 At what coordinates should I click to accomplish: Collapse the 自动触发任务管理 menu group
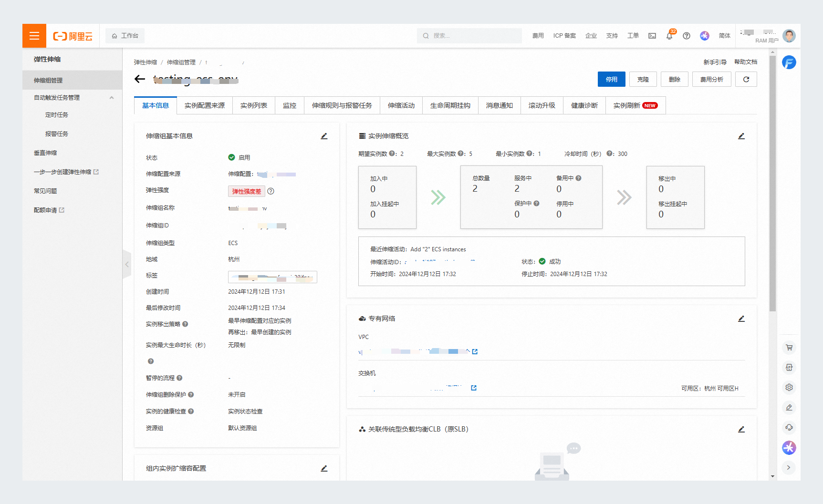click(112, 98)
